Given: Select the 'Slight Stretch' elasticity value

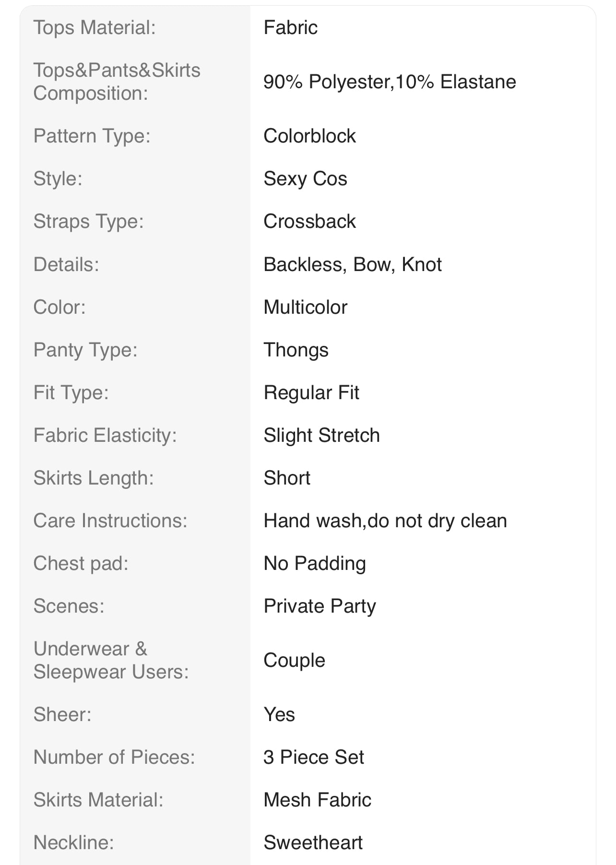Looking at the screenshot, I should (x=321, y=435).
